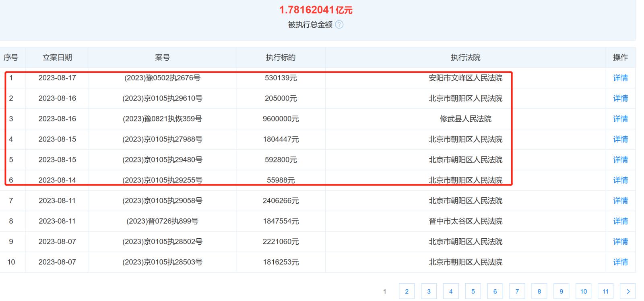Click the 被执行总金额 label

point(310,25)
